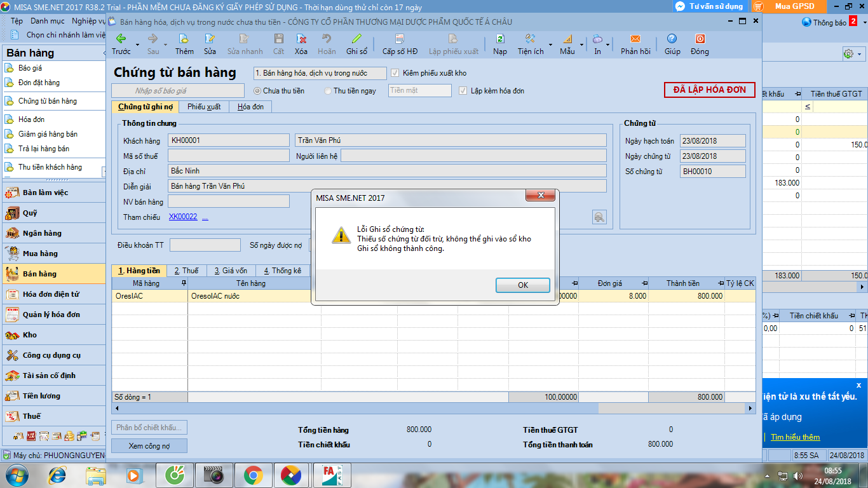Toggle Lập kèm hóa đơn checkbox
The height and width of the screenshot is (488, 868).
(x=463, y=91)
